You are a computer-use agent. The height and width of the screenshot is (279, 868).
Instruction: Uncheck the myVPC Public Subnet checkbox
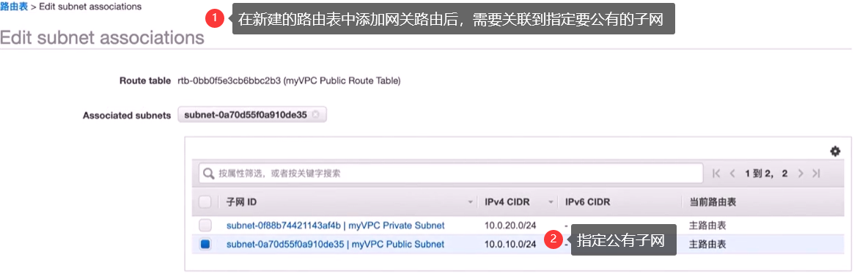205,244
